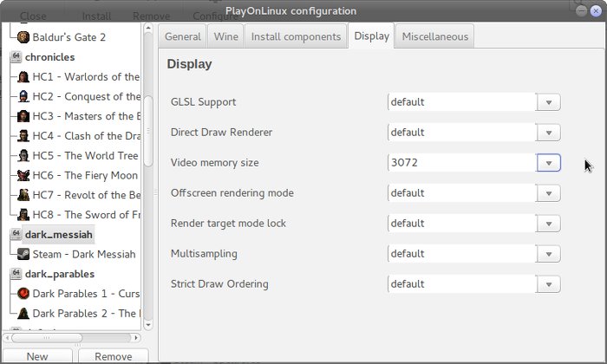Click the dark_parables drive 64-bit icon
The height and width of the screenshot is (364, 607).
16,274
